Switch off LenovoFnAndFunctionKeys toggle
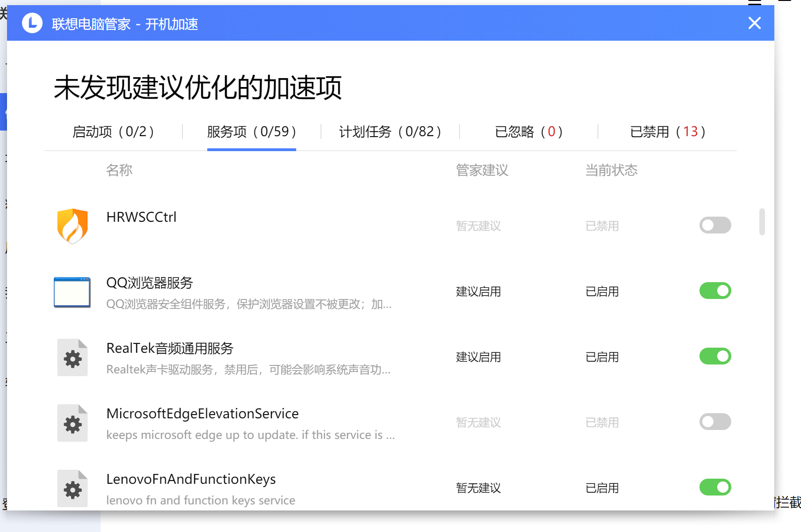801x532 pixels. (715, 487)
